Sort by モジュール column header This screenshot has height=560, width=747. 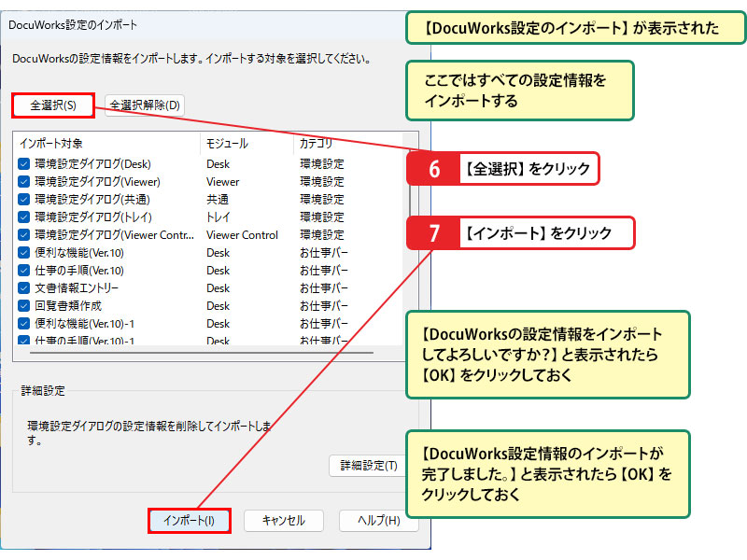pos(247,144)
